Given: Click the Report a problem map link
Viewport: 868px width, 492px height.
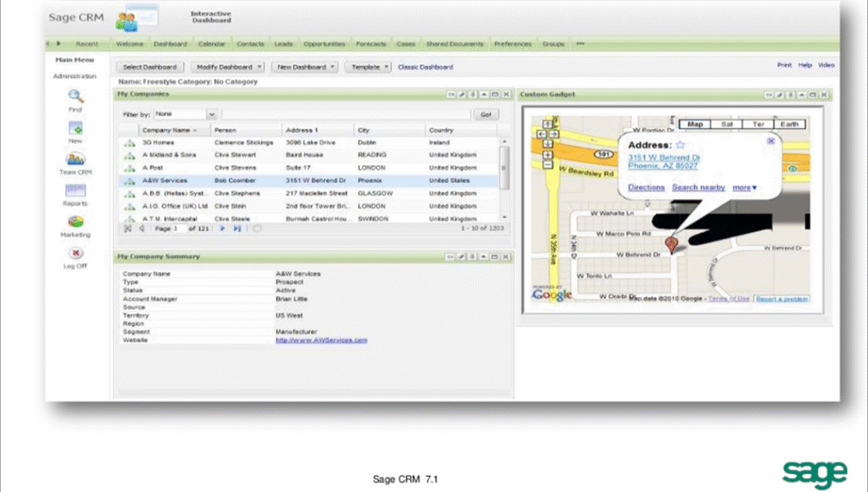Looking at the screenshot, I should coord(782,299).
